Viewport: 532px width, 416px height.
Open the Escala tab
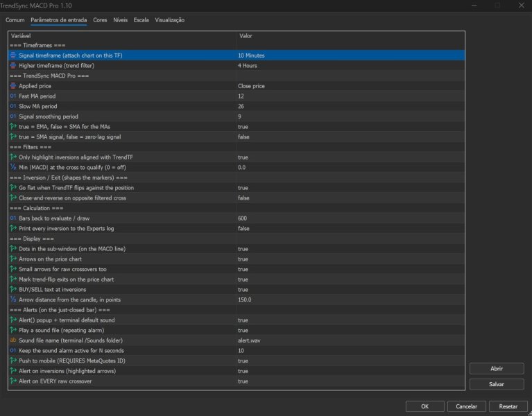click(141, 20)
